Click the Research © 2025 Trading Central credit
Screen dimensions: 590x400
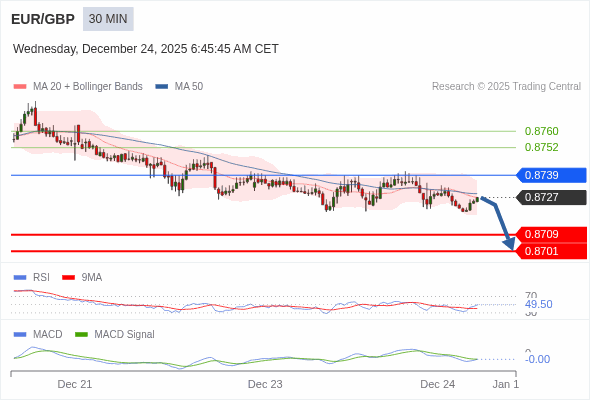pyautogui.click(x=506, y=87)
